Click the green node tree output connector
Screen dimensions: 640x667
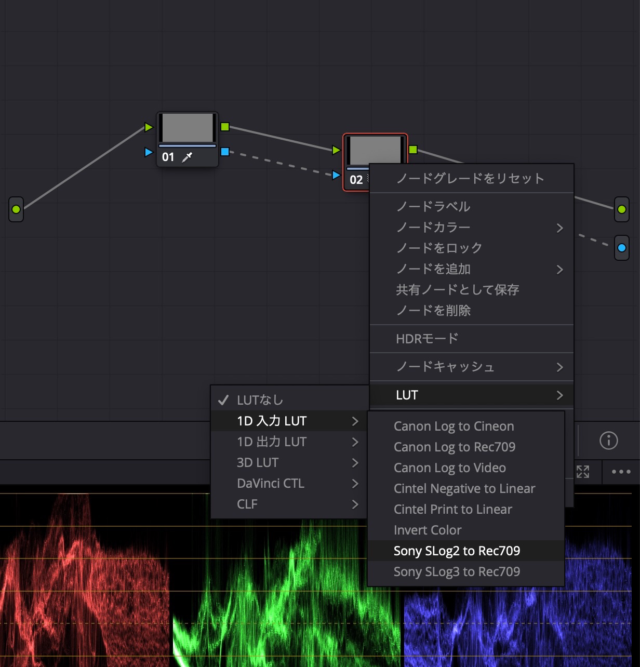coord(622,209)
